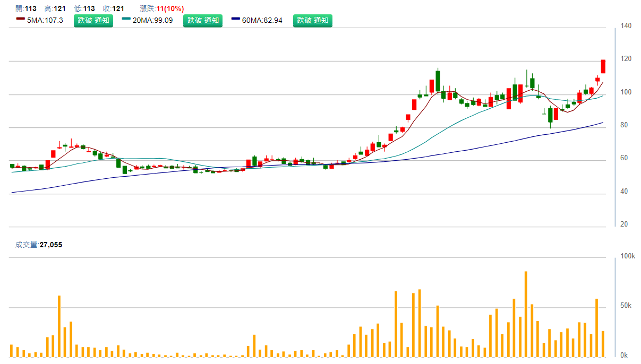
Task: Click the 100k volume axis label
Action: pyautogui.click(x=628, y=256)
